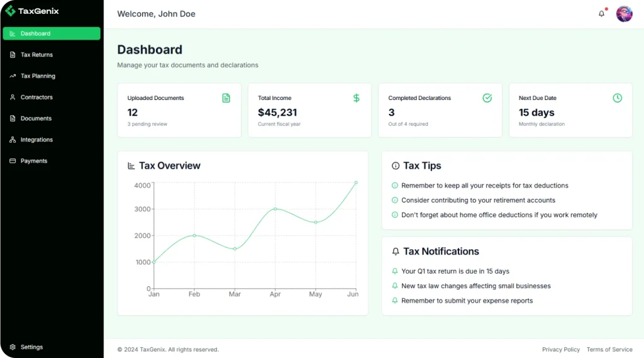Click the June data point on chart
Viewport: 644px width, 358px height.
[356, 182]
